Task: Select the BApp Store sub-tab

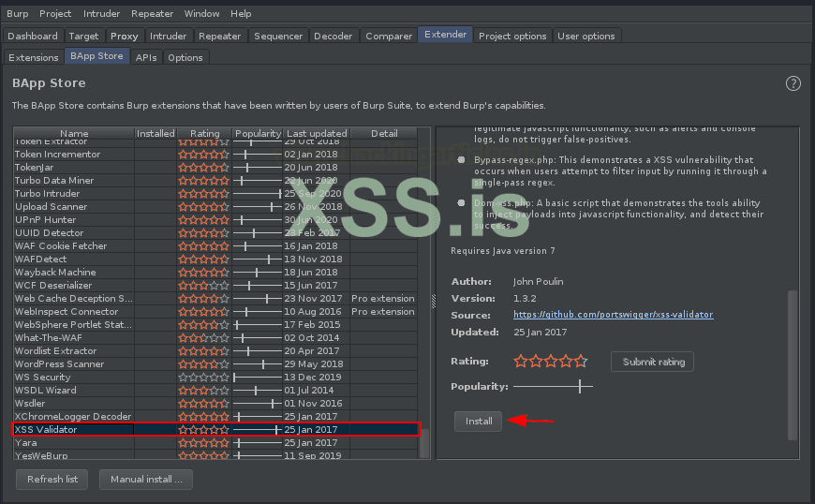Action: 96,55
